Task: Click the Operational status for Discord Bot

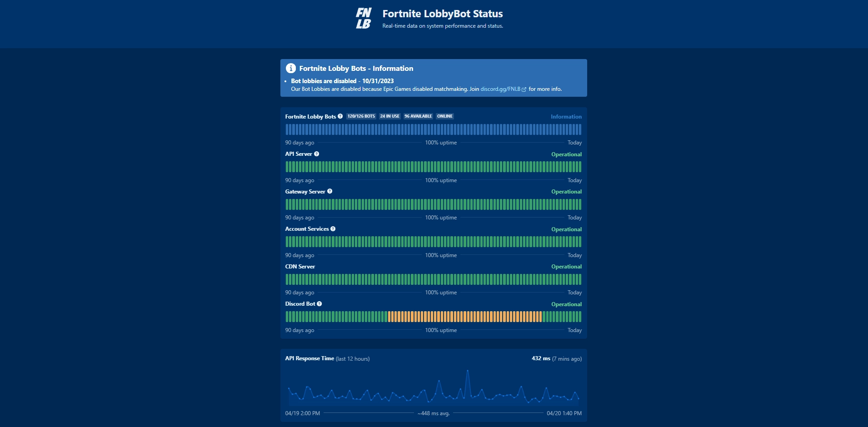Action: 566,304
